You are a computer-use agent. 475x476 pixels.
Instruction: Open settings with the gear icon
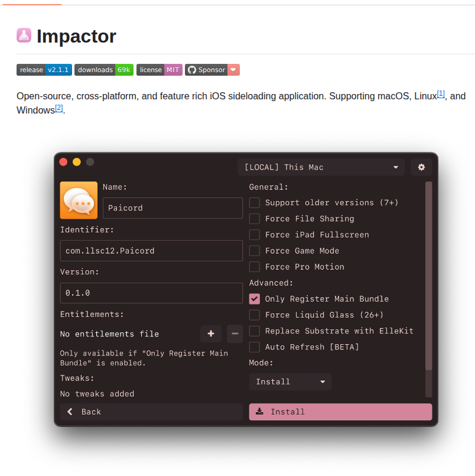(421, 167)
